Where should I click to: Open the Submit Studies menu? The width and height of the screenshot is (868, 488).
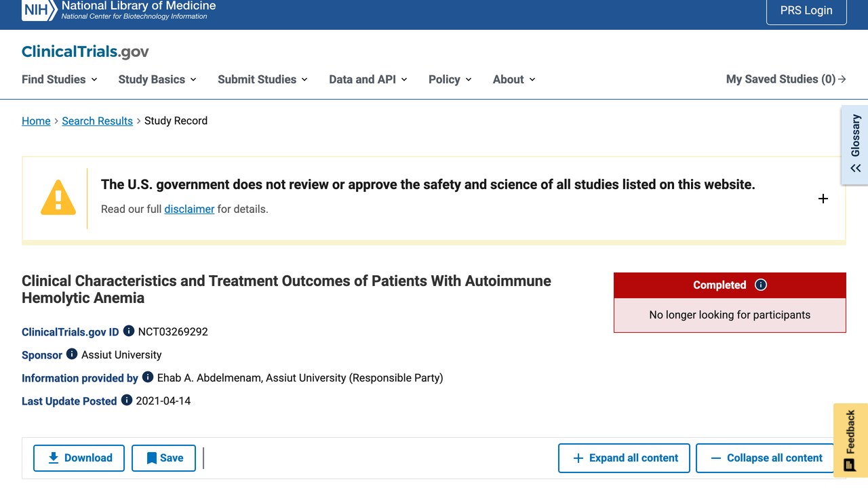pos(262,79)
